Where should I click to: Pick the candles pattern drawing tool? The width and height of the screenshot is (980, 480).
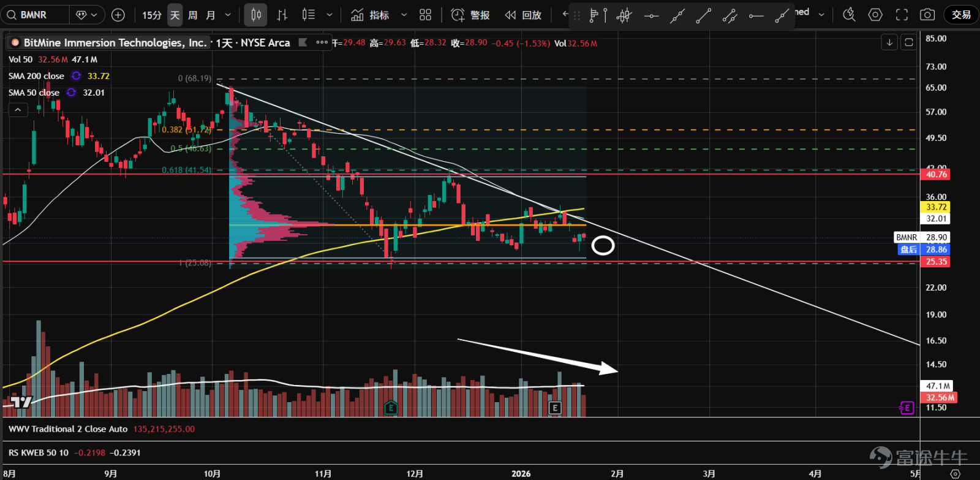[x=624, y=15]
